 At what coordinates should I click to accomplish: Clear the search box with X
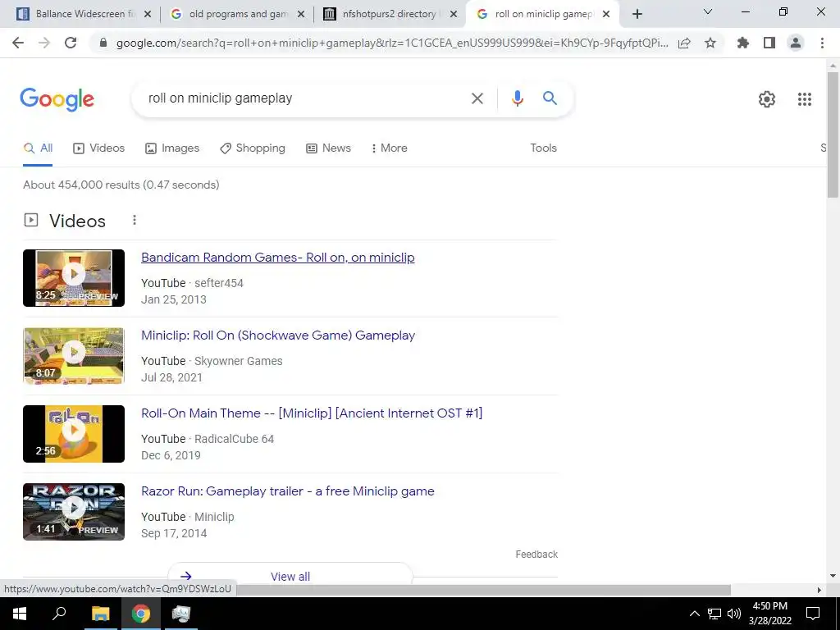(x=477, y=98)
